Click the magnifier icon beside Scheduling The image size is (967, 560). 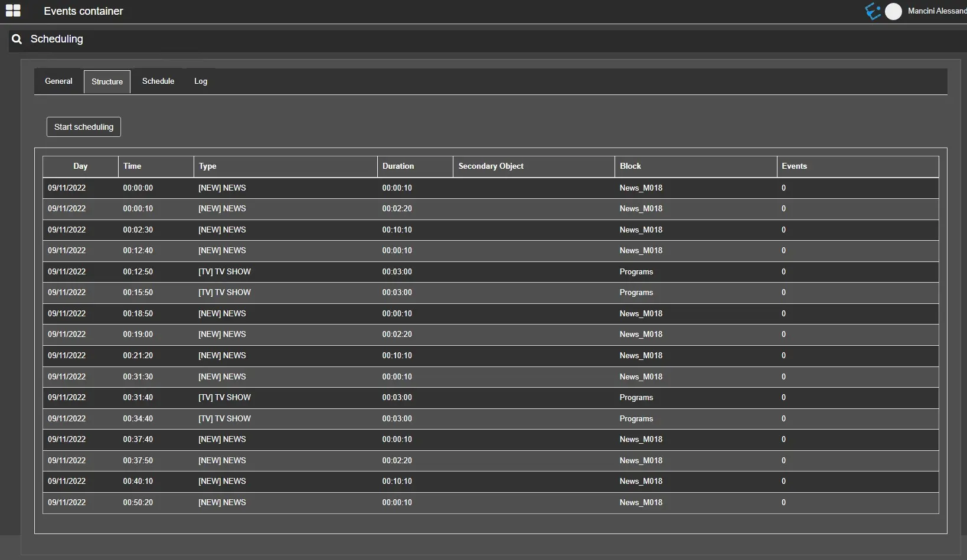(17, 39)
